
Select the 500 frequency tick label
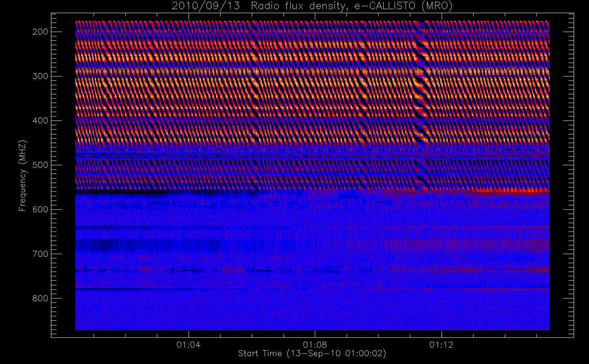pos(40,165)
